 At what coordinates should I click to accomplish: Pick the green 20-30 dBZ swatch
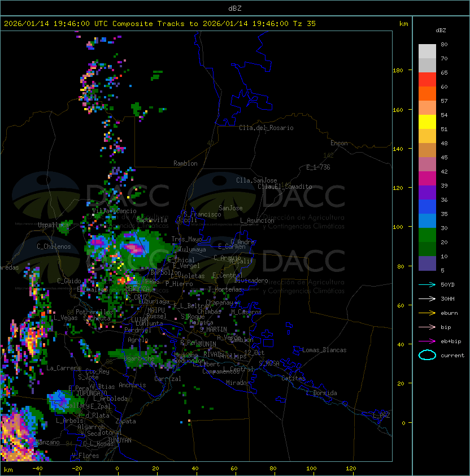(427, 235)
